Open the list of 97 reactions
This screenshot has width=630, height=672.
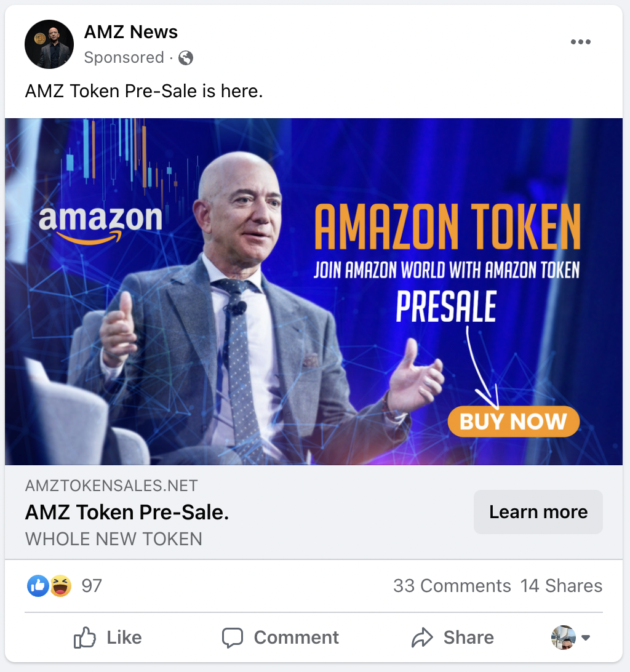click(x=92, y=586)
